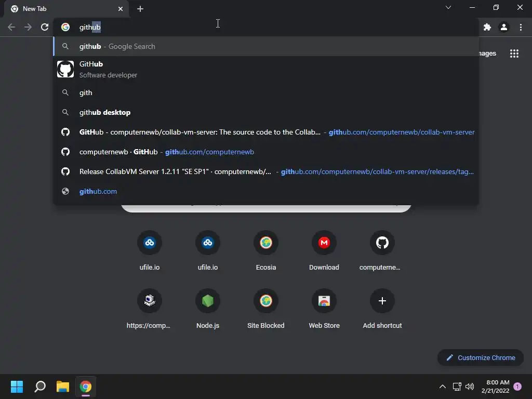Click the browser Forward arrow
532x399 pixels.
28,27
